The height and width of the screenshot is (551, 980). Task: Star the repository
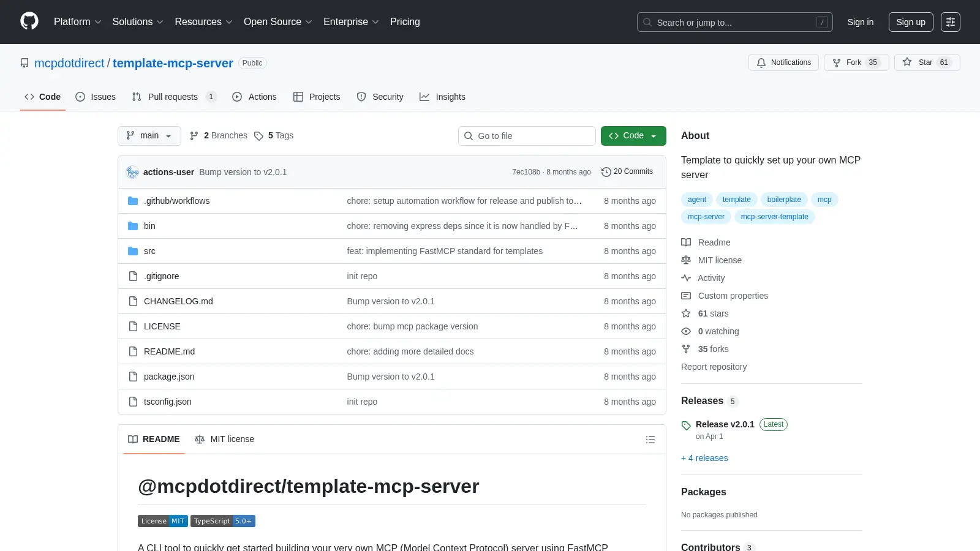point(927,62)
